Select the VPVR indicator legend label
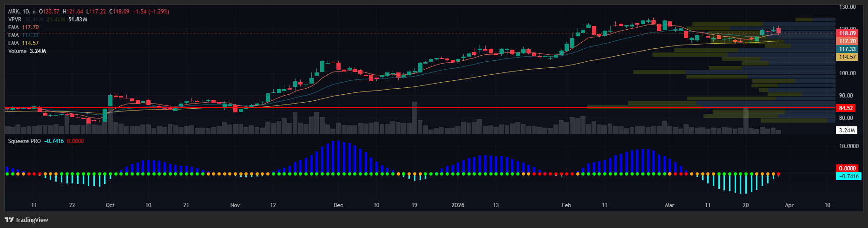This screenshot has height=228, width=868. [x=15, y=20]
